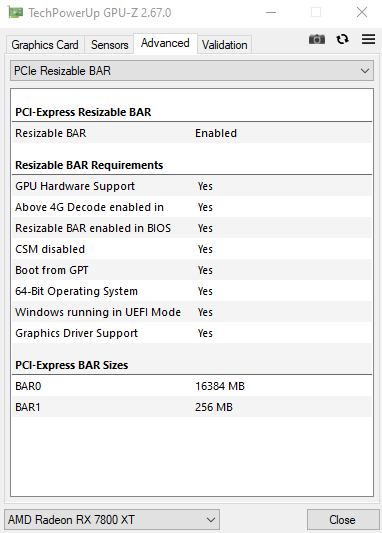The image size is (382, 533).
Task: Click the BAR1 256 MB row
Action: (192, 407)
